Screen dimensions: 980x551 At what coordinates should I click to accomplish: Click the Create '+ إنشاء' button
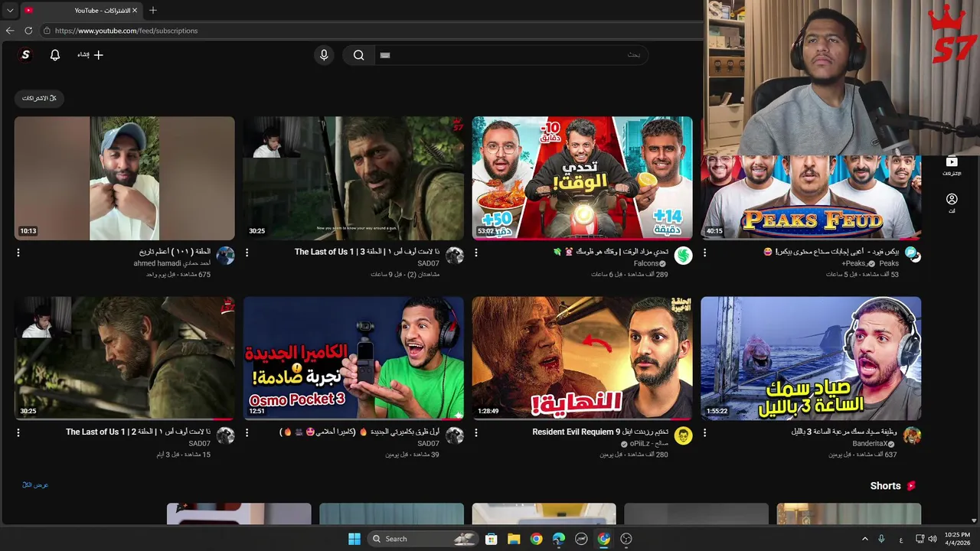pos(90,55)
